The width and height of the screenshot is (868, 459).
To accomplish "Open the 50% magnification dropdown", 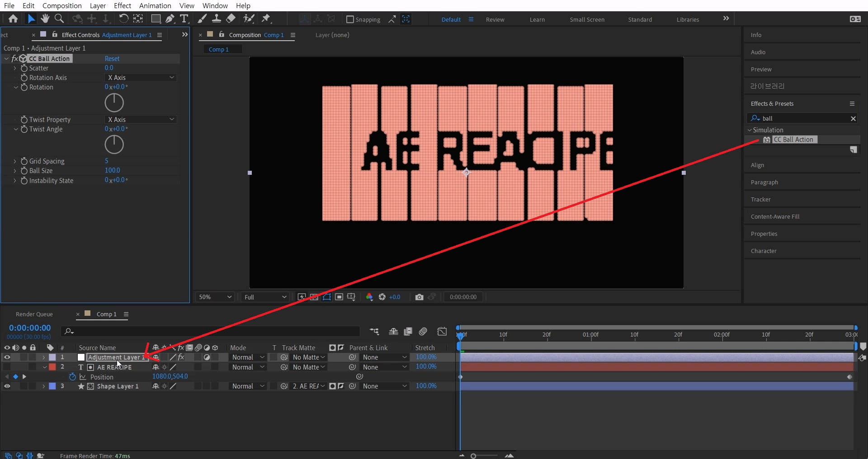I will click(x=215, y=297).
